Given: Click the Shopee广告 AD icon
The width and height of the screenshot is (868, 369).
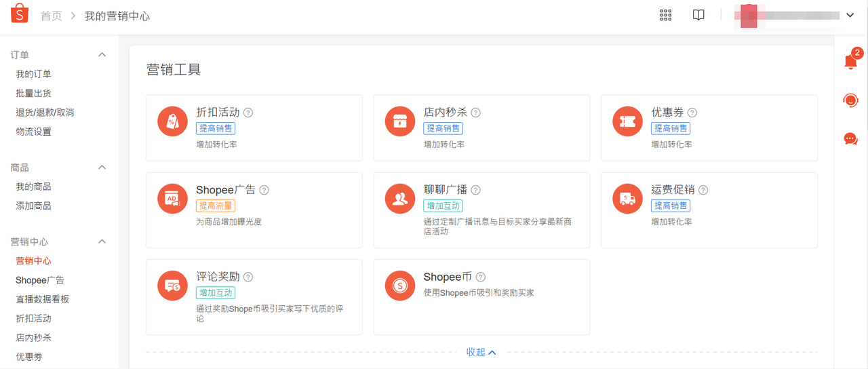Looking at the screenshot, I should pyautogui.click(x=172, y=199).
